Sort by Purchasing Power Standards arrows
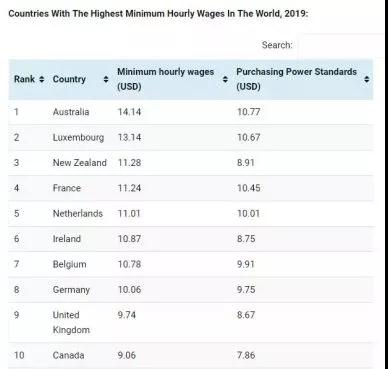The height and width of the screenshot is (369, 388). point(367,79)
